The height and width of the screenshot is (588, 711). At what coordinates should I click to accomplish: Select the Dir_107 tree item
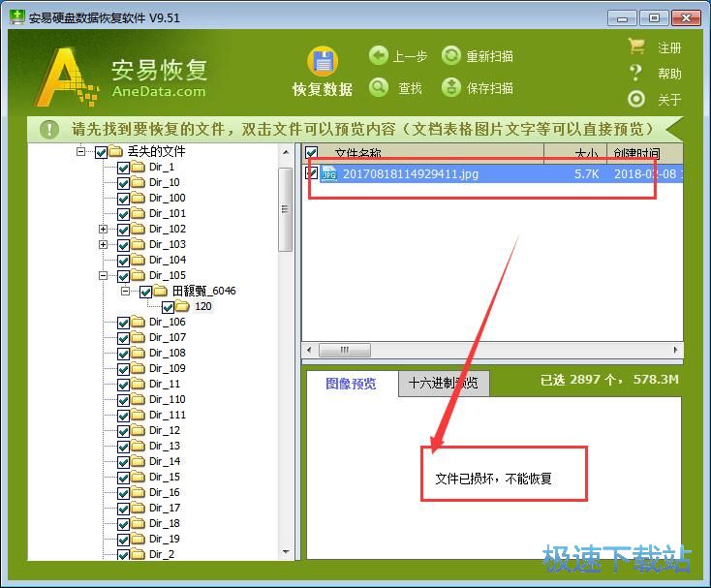coord(168,337)
